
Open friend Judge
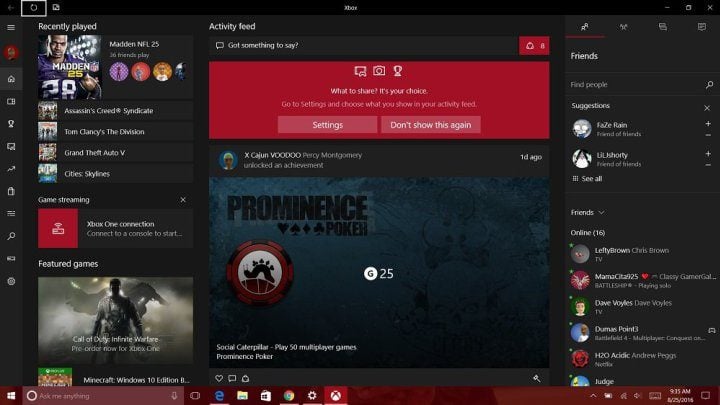[643, 381]
